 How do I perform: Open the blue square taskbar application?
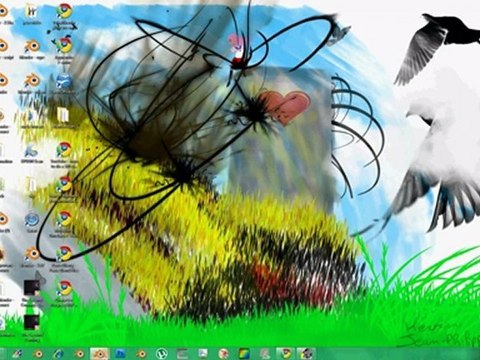(x=120, y=354)
